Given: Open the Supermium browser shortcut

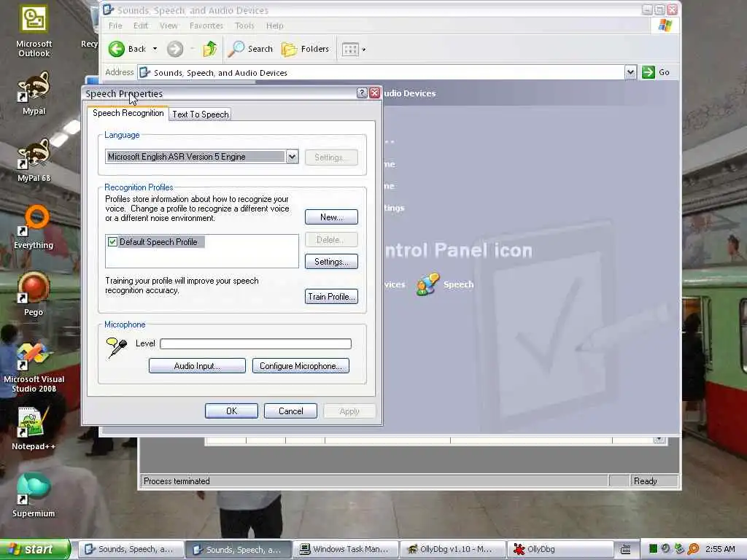Looking at the screenshot, I should point(34,496).
